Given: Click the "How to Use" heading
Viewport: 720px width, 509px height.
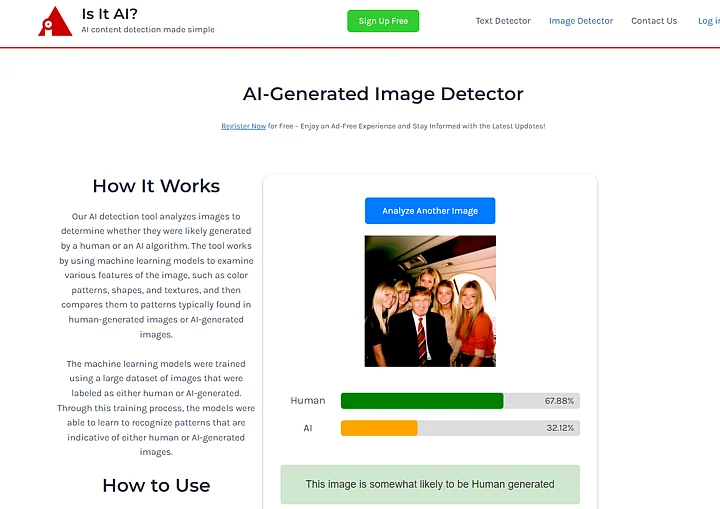Looking at the screenshot, I should (x=156, y=486).
